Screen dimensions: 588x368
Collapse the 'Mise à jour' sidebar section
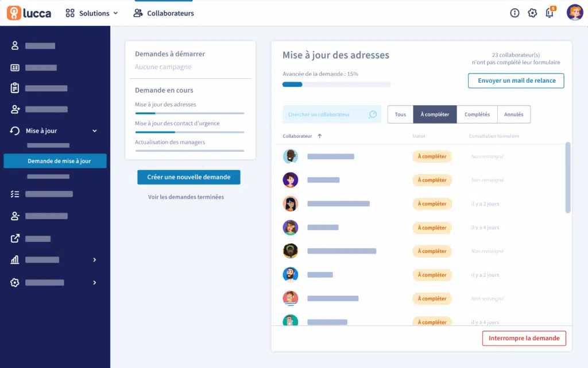[95, 131]
